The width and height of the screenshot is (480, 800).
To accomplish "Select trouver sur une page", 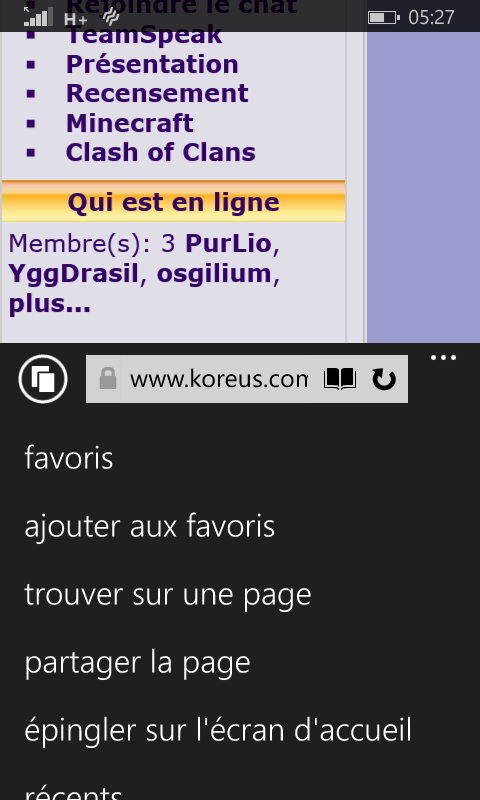I will coord(168,595).
